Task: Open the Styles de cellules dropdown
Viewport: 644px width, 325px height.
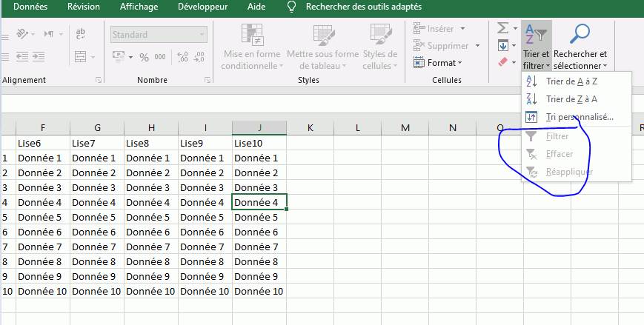Action: pyautogui.click(x=379, y=48)
